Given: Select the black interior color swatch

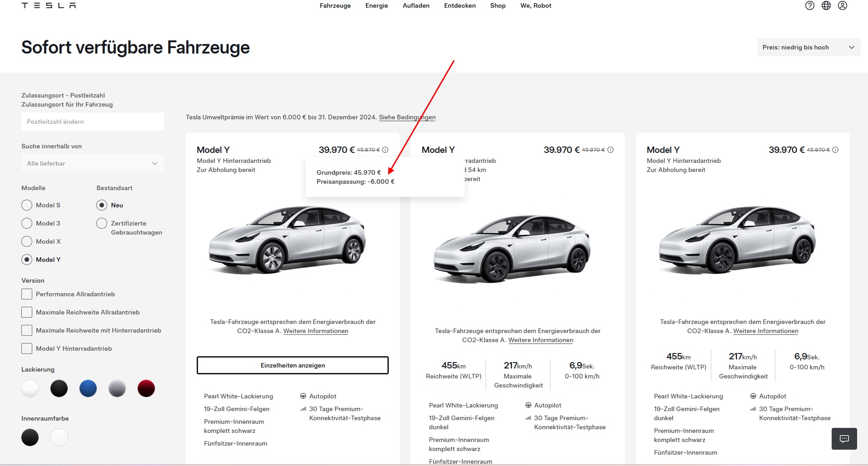Looking at the screenshot, I should [x=30, y=437].
